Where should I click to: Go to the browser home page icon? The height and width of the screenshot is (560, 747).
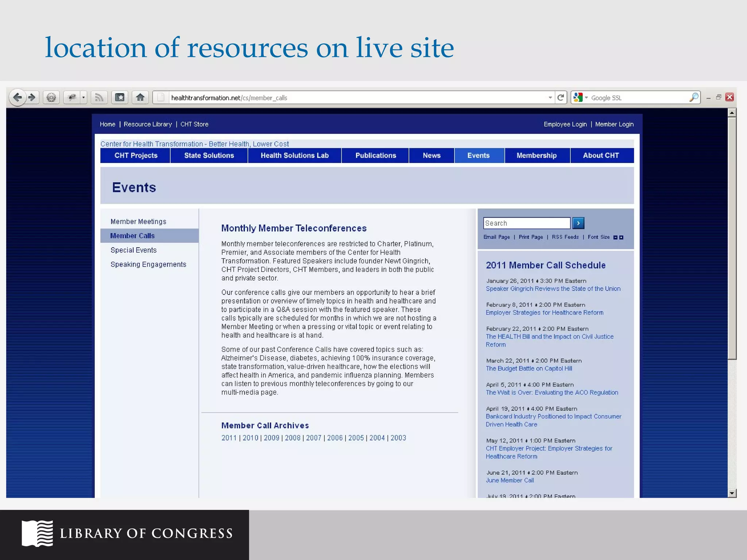pos(140,97)
